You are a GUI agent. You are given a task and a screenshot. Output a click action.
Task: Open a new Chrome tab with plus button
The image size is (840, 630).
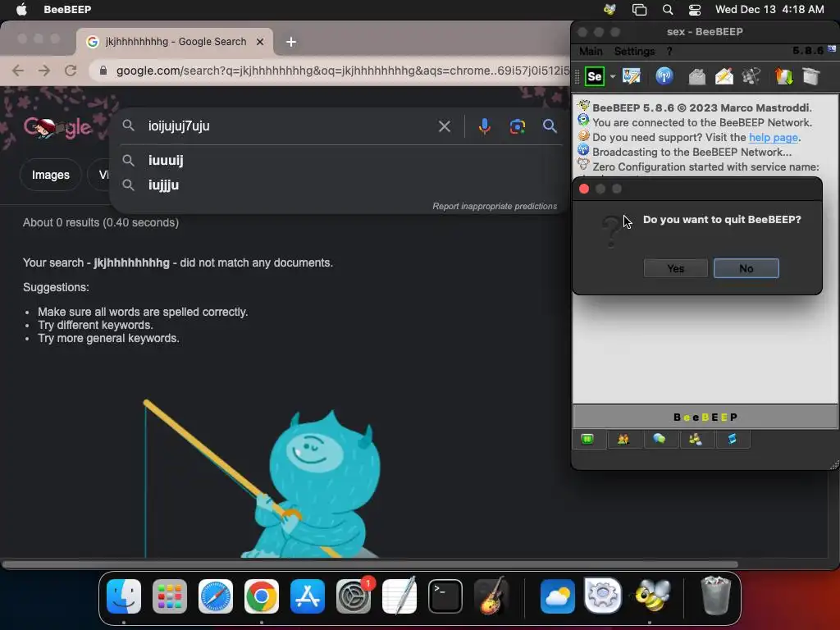click(291, 42)
